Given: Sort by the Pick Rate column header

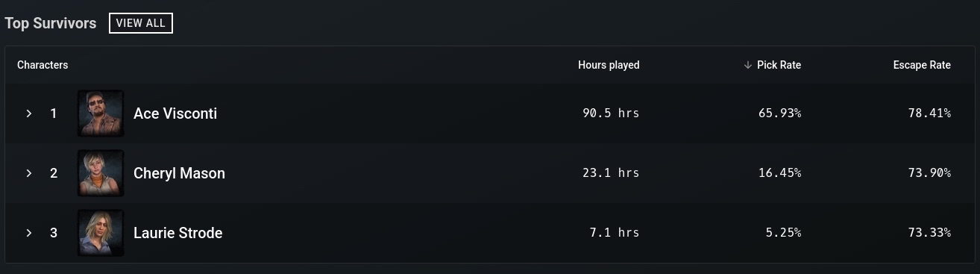Looking at the screenshot, I should 779,65.
